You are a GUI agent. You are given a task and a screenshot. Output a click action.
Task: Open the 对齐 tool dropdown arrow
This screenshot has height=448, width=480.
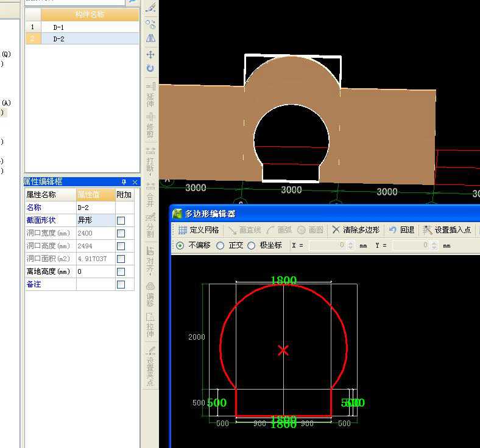[150, 275]
